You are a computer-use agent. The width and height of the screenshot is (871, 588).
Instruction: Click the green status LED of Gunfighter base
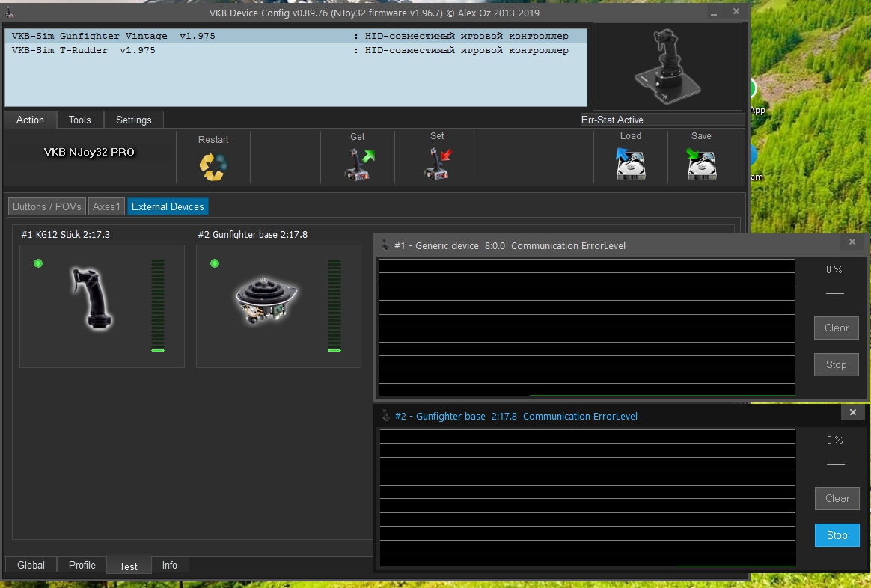coord(215,263)
